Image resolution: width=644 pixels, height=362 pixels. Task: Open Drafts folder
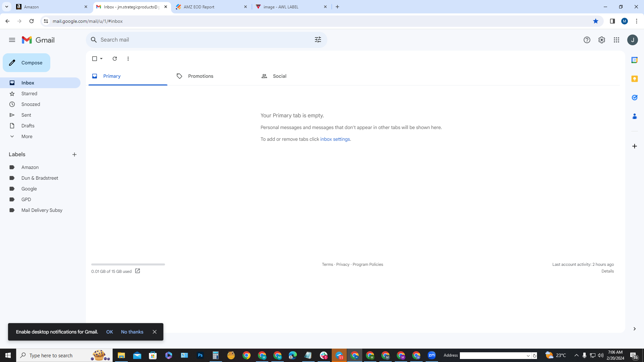point(40,126)
